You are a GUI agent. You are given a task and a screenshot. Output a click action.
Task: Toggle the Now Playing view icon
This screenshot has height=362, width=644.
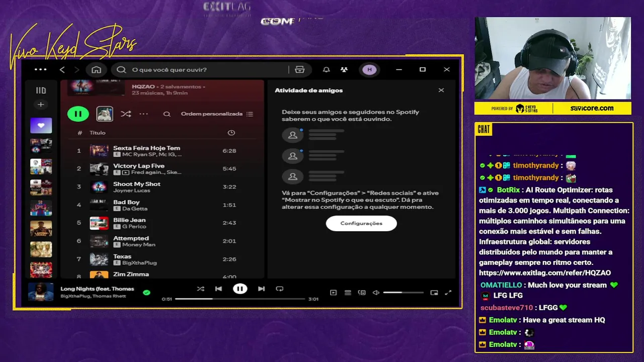pos(333,293)
